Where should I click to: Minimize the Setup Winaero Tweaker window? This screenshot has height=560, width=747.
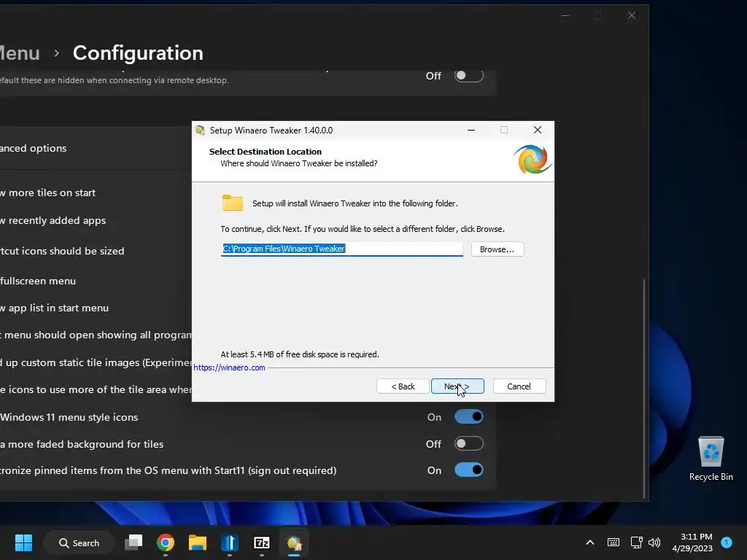[471, 130]
